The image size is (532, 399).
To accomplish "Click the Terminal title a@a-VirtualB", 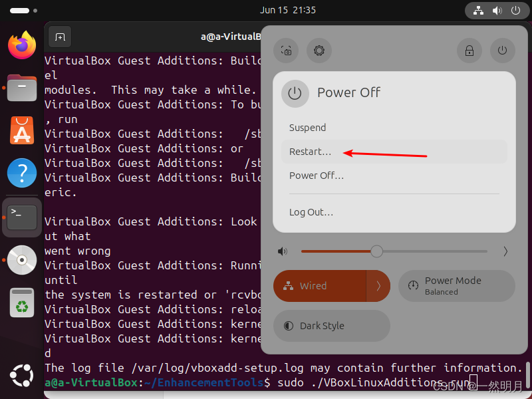I will point(231,37).
